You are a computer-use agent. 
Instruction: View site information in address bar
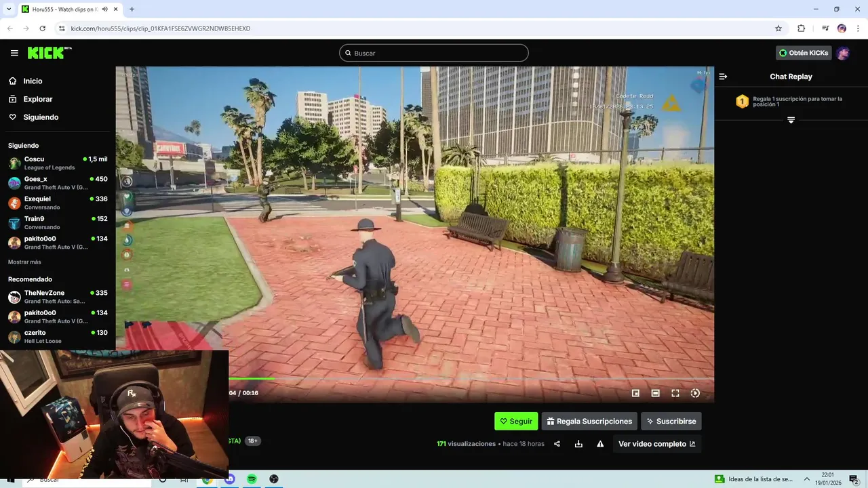62,28
